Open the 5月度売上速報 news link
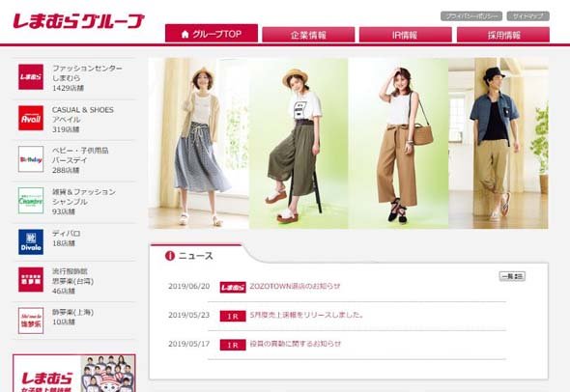The width and height of the screenshot is (570, 392). pyautogui.click(x=306, y=315)
